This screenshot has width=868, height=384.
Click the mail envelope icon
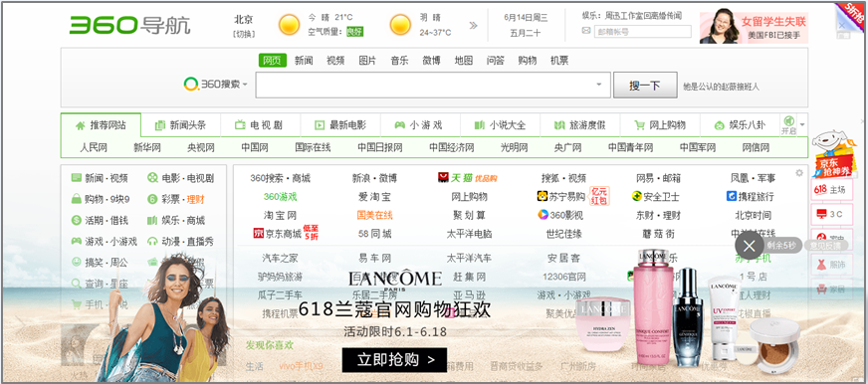click(x=586, y=31)
